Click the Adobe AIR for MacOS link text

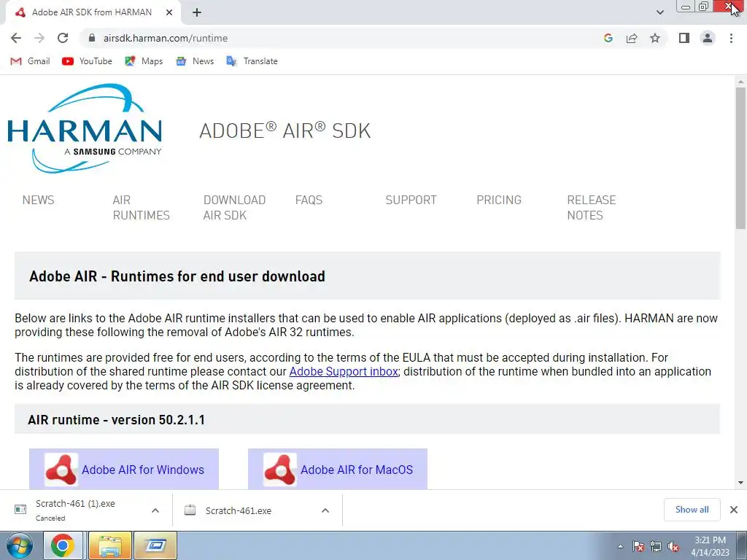click(x=357, y=470)
